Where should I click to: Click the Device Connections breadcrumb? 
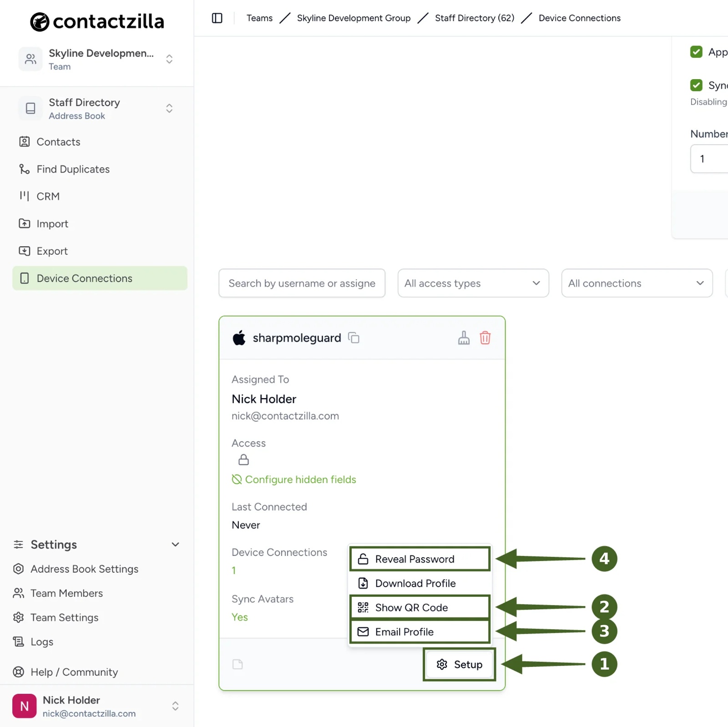click(x=580, y=18)
